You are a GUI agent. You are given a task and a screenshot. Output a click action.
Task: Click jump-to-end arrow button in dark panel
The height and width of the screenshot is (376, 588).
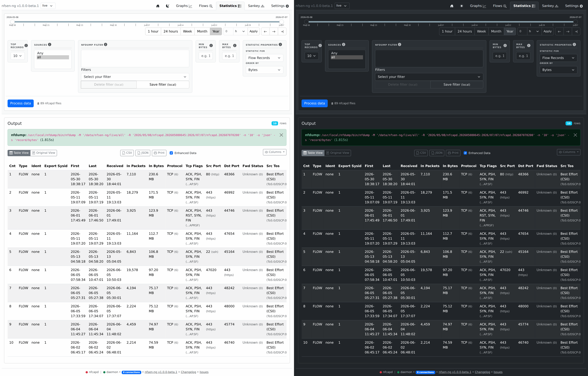(x=576, y=32)
